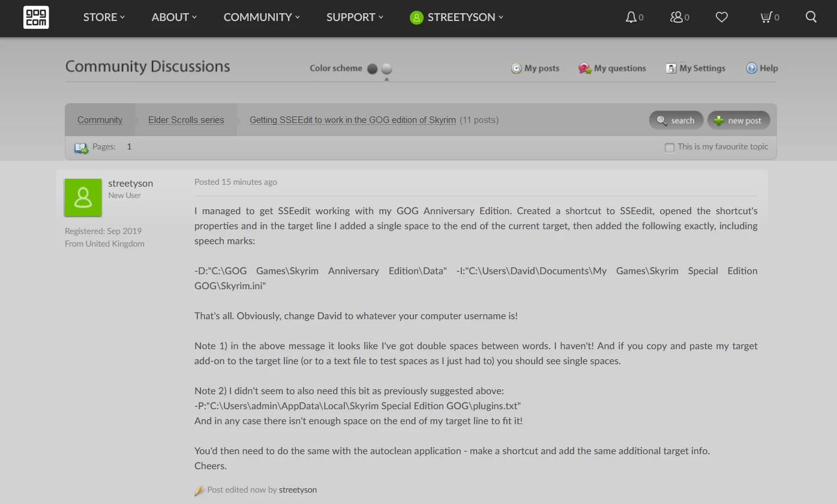The image size is (837, 504).
Task: Click 'From United Kingdom' text
Action: point(104,244)
